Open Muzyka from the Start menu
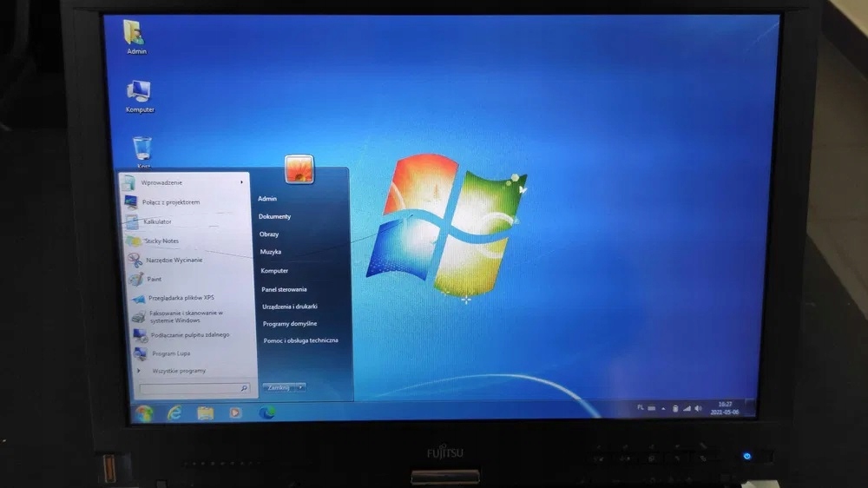 tap(271, 252)
